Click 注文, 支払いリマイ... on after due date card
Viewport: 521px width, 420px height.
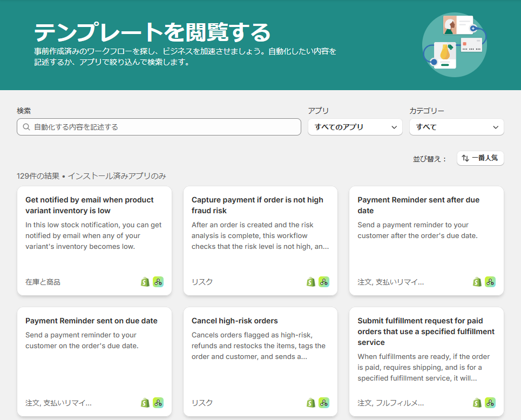391,282
